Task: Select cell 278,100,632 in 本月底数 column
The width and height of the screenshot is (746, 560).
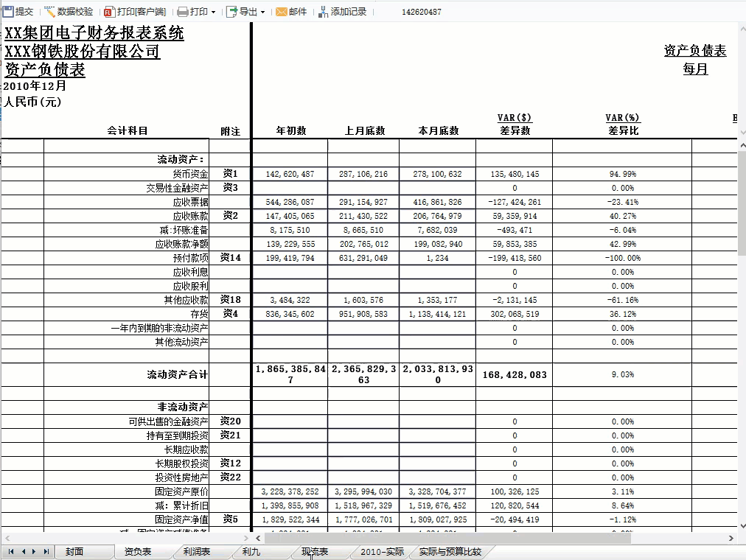Action: pos(437,174)
